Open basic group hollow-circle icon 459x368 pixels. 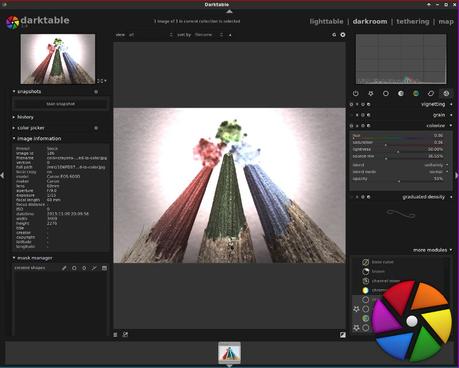(386, 93)
